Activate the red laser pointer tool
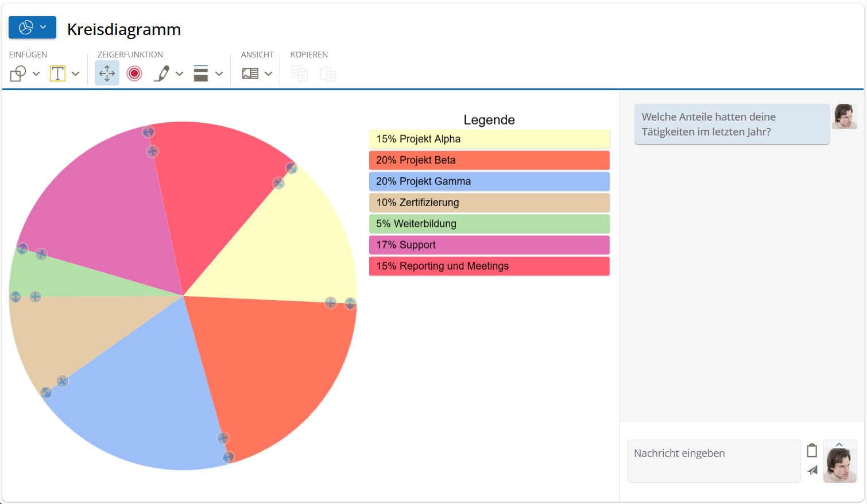 point(134,73)
